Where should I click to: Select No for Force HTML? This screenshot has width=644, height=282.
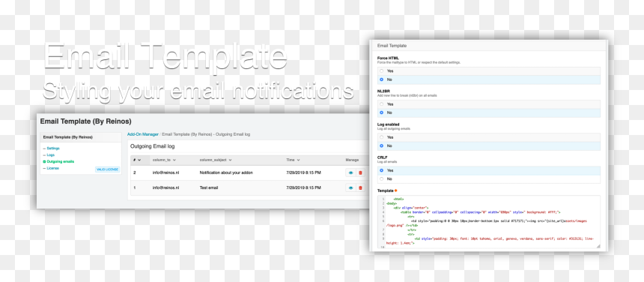(382, 79)
